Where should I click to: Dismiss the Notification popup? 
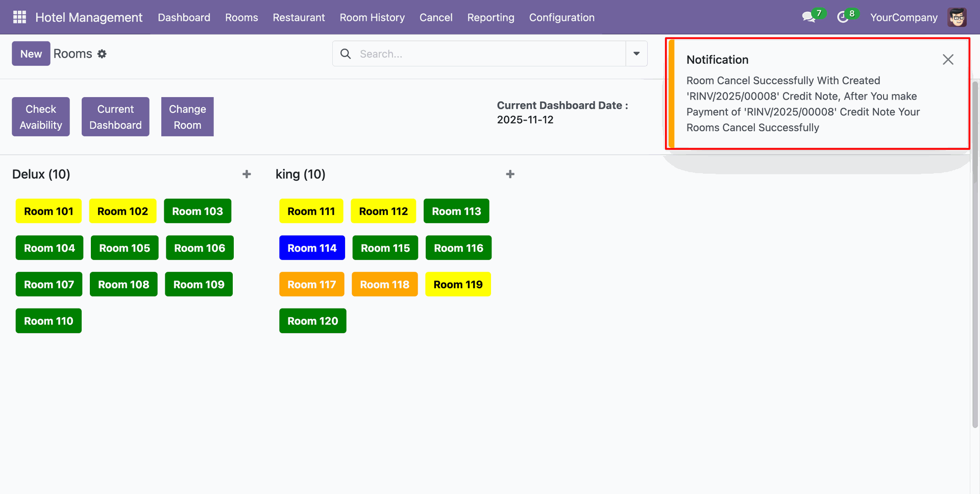[x=948, y=60]
